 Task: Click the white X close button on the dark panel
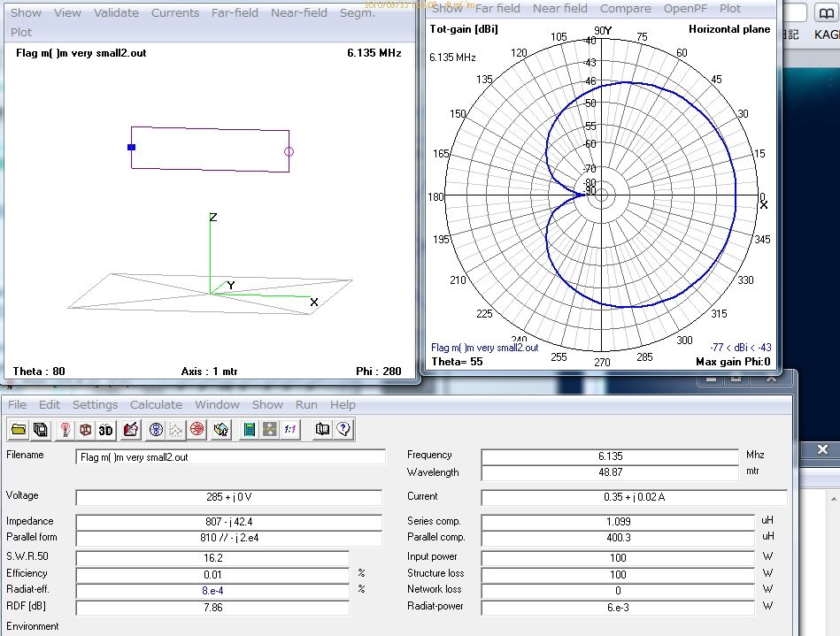coord(823,449)
